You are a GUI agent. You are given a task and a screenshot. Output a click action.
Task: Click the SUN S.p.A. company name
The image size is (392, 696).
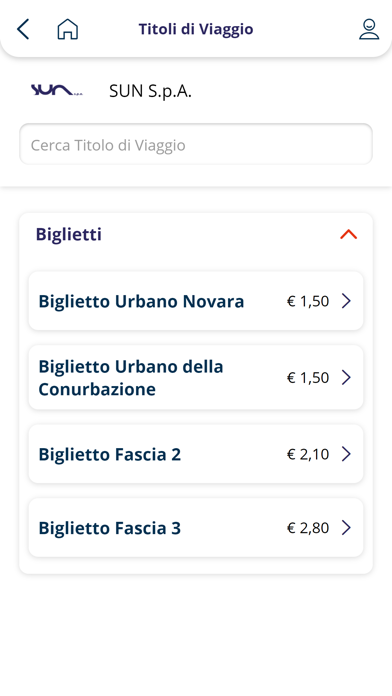point(150,91)
